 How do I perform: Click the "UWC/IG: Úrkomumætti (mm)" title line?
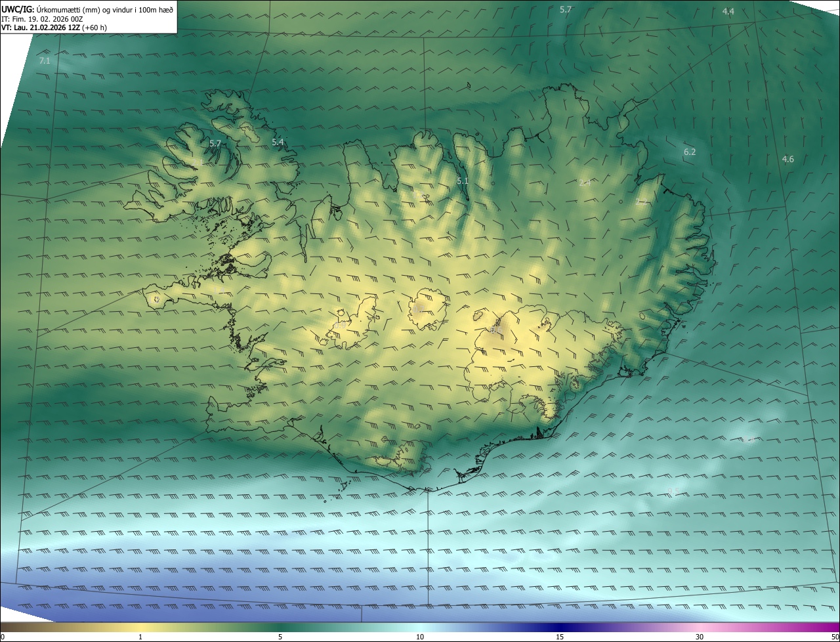click(x=87, y=9)
